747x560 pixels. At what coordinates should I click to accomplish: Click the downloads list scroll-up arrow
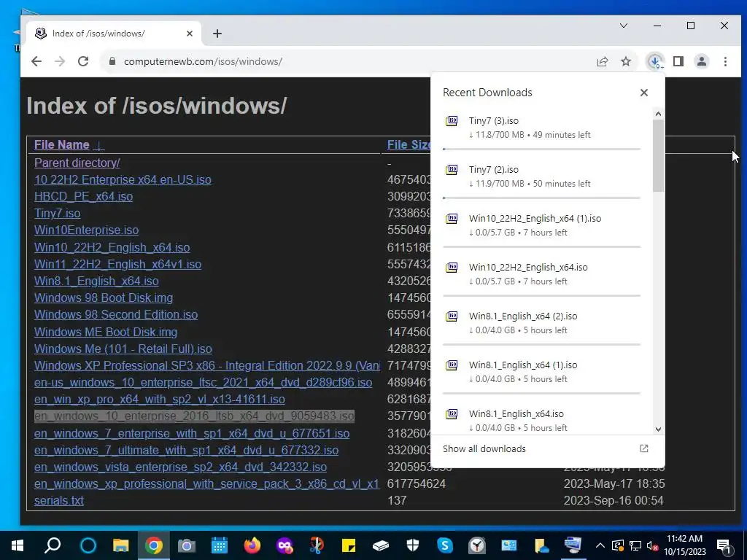coord(659,114)
